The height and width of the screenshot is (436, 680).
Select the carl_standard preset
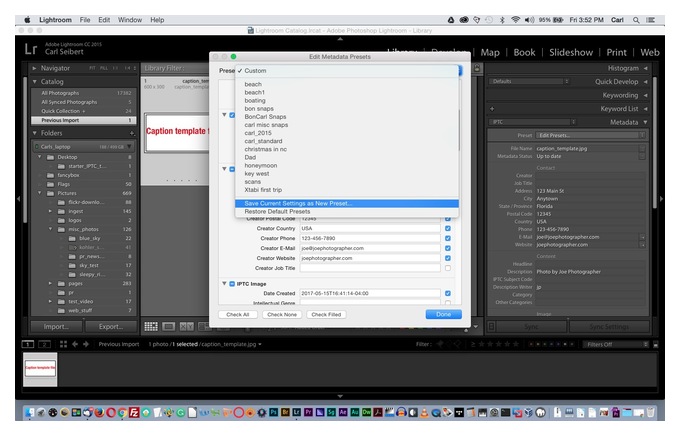point(347,141)
